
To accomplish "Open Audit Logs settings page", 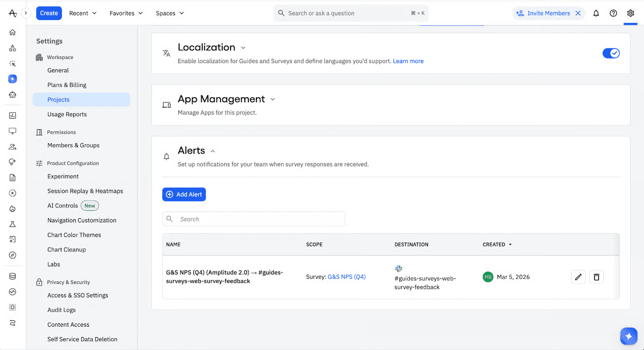I will (x=62, y=310).
